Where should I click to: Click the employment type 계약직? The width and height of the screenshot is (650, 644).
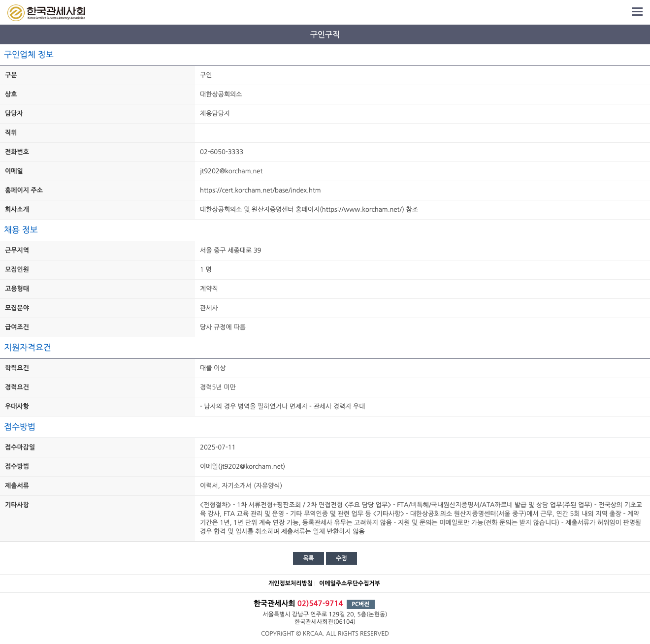209,289
